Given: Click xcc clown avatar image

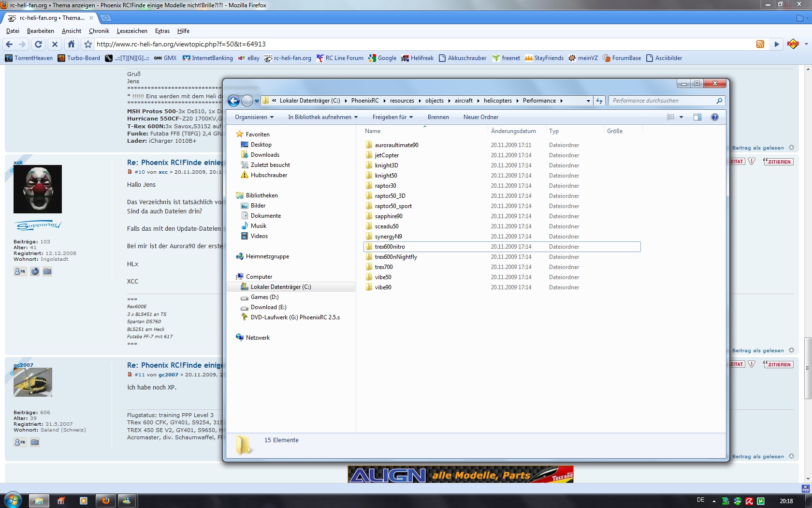Looking at the screenshot, I should tap(38, 189).
